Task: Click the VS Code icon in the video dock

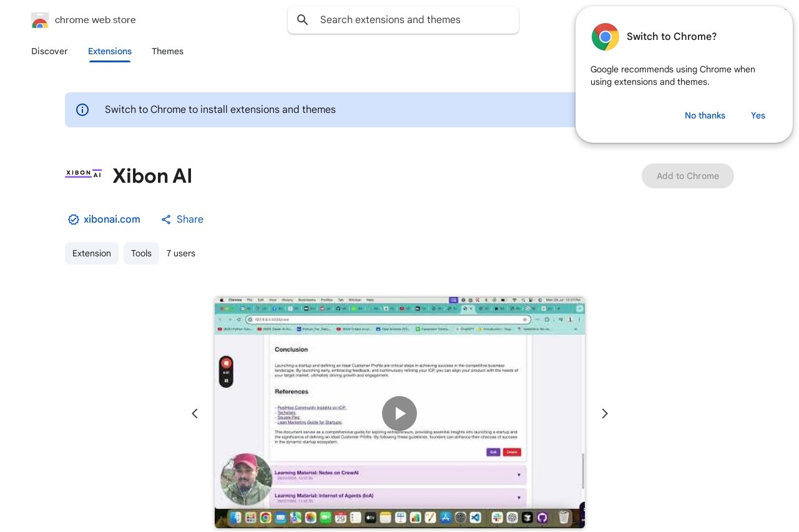Action: pyautogui.click(x=476, y=518)
